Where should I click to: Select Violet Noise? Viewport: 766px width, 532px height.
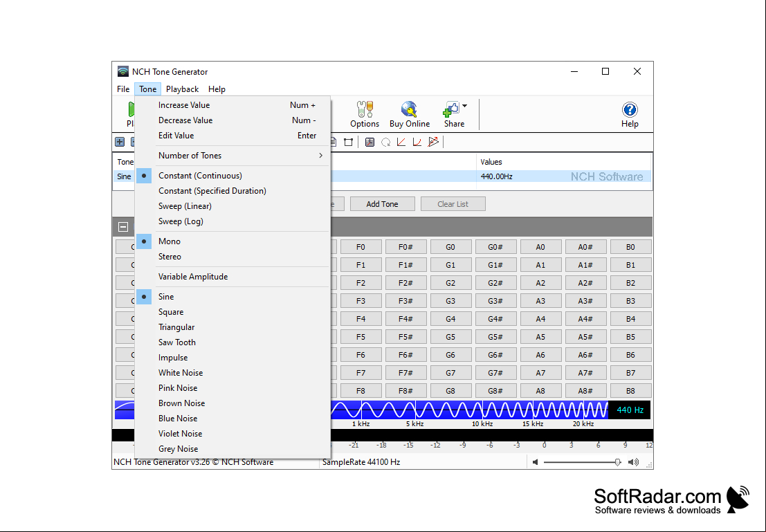[232, 433]
